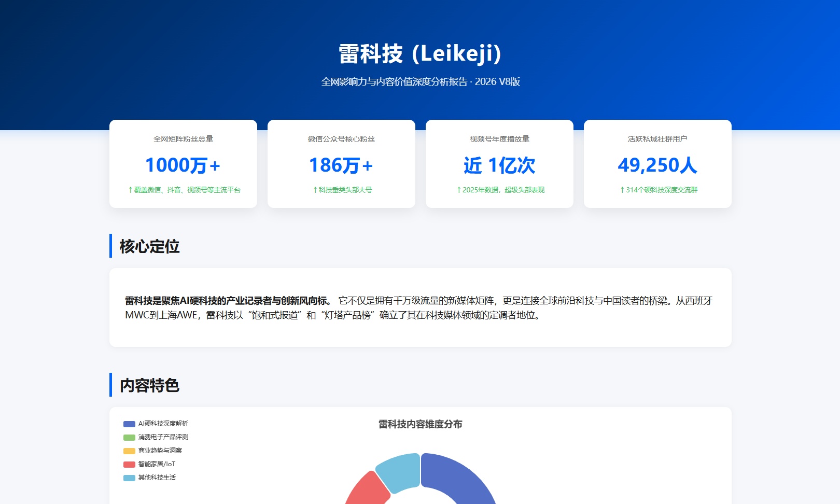840x504 pixels.
Task: Select the 视频号年度播放量 card label
Action: [x=499, y=139]
